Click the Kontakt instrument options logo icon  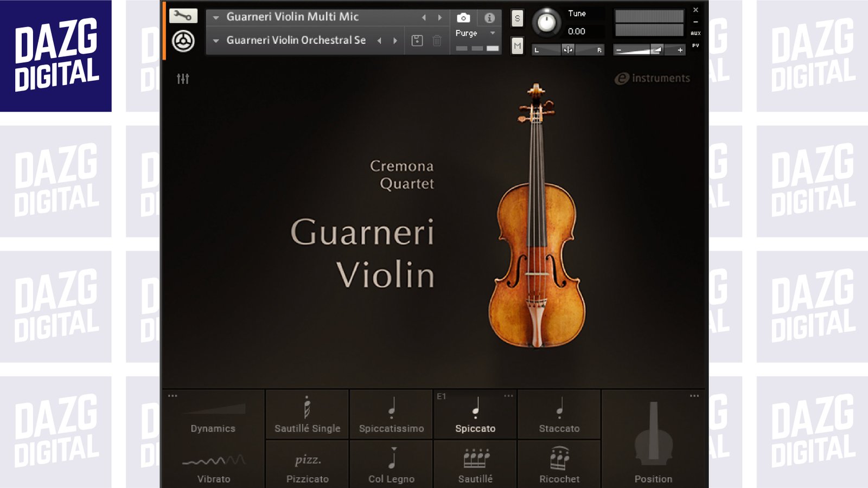[183, 41]
